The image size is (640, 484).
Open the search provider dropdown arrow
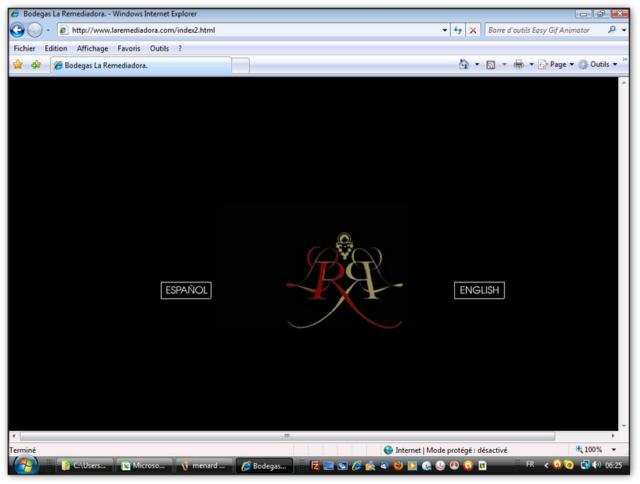pos(624,30)
